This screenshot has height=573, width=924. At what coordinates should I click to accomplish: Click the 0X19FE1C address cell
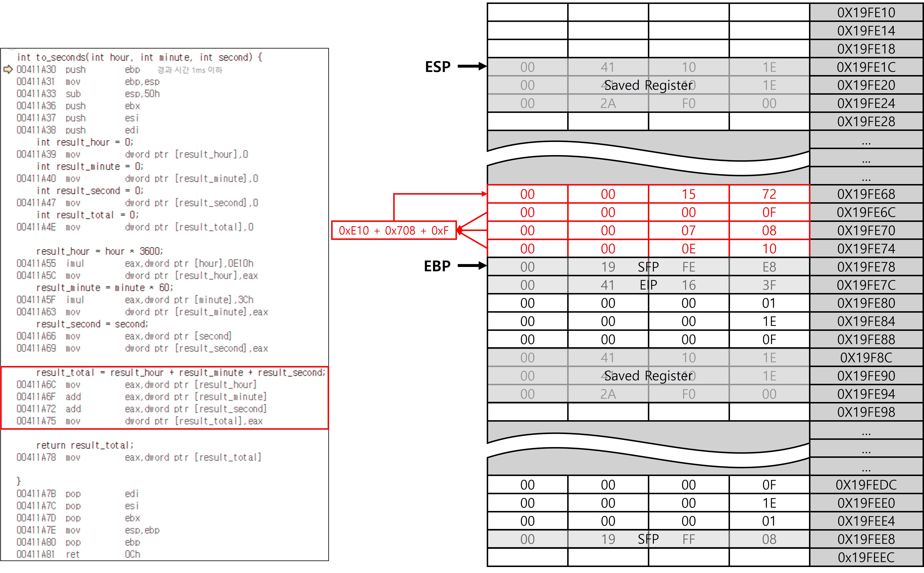point(866,67)
